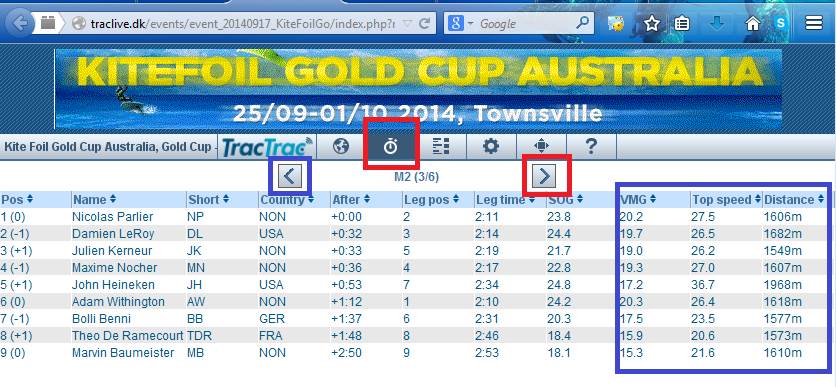Image resolution: width=836 pixels, height=387 pixels.
Task: Click the 1 (0) position cell
Action: coord(13,217)
